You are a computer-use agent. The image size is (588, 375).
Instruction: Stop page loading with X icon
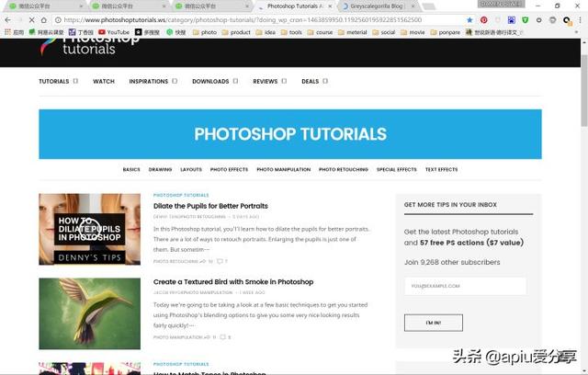tap(32, 20)
